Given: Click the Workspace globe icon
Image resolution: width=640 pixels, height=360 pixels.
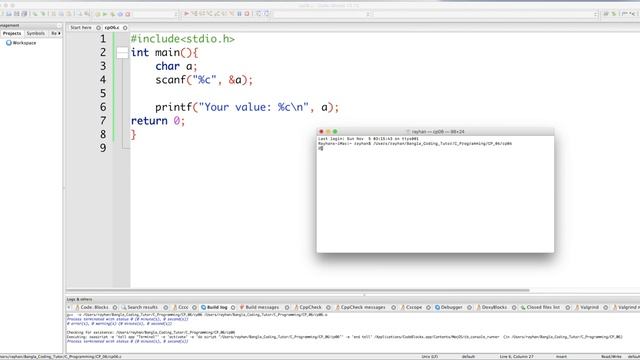Looking at the screenshot, I should click(x=9, y=42).
